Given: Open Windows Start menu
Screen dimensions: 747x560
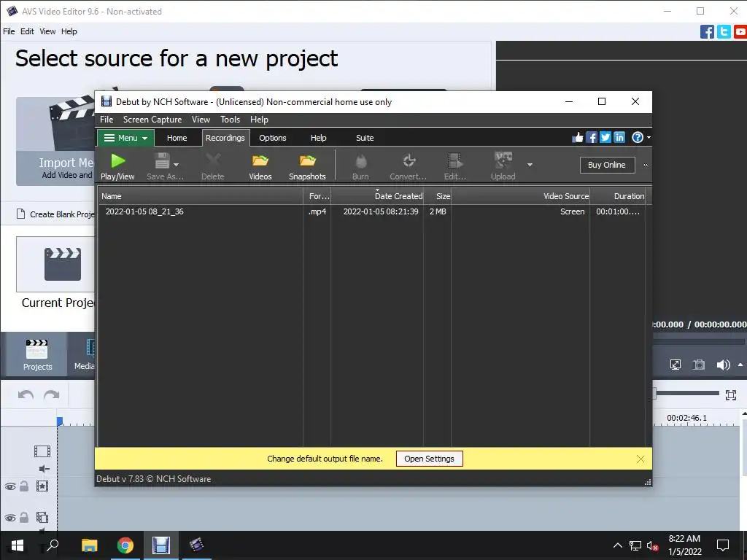Looking at the screenshot, I should [x=18, y=545].
